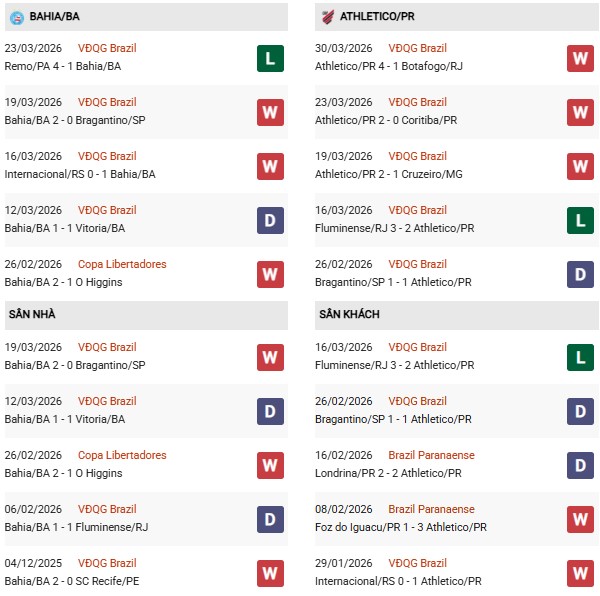Screen dimensions: 600x596
Task: Click the W badge for Bahia/BA vs SC Recife/PE
Action: tap(269, 573)
